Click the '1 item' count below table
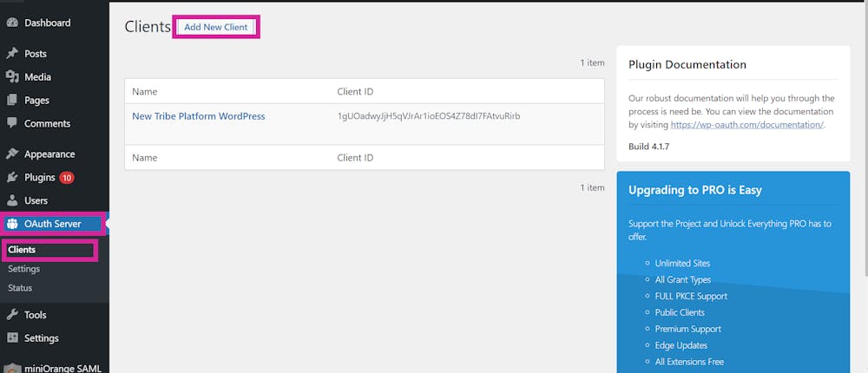 tap(592, 187)
